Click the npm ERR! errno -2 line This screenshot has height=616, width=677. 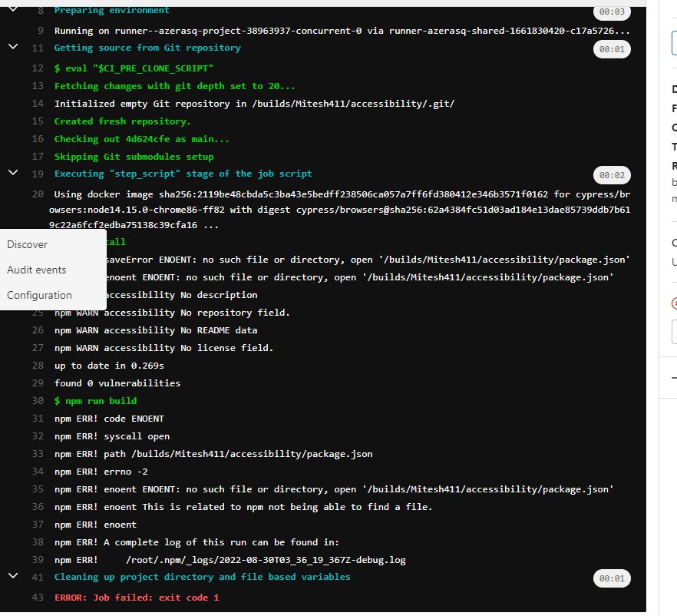[101, 472]
